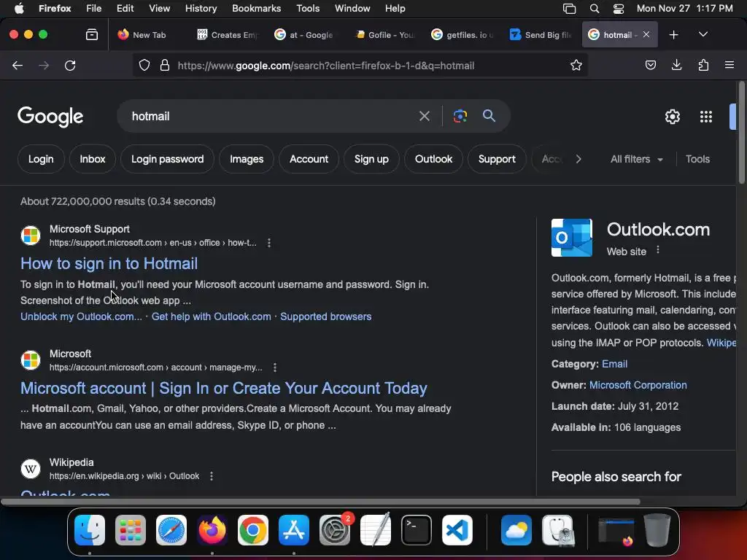Screen dimensions: 747x560
Task: Select the Images filter chip
Action: click(247, 159)
